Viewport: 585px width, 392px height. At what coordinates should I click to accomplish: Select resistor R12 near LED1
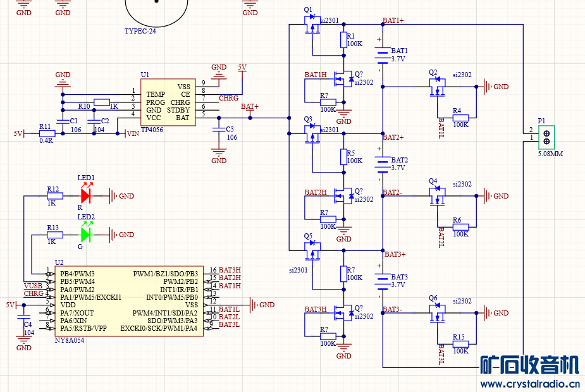(55, 196)
